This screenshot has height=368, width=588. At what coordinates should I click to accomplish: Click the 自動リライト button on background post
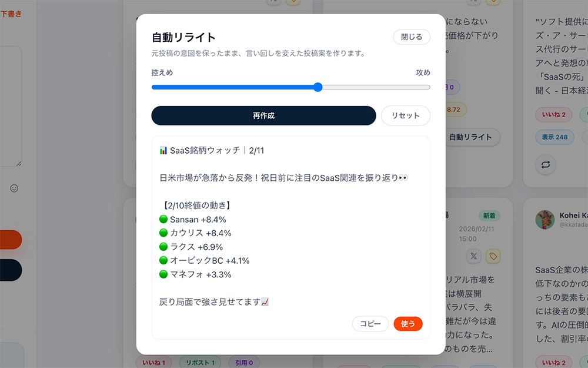click(470, 137)
